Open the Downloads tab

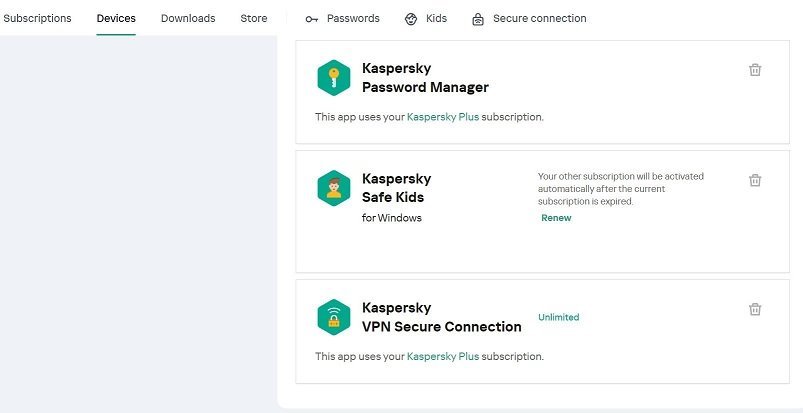coord(188,18)
